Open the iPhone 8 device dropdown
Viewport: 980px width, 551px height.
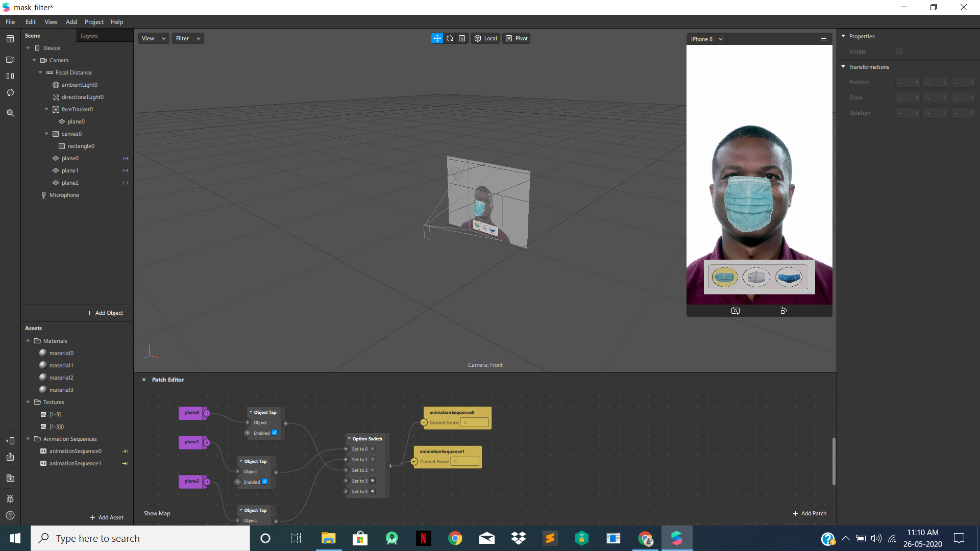(x=706, y=39)
